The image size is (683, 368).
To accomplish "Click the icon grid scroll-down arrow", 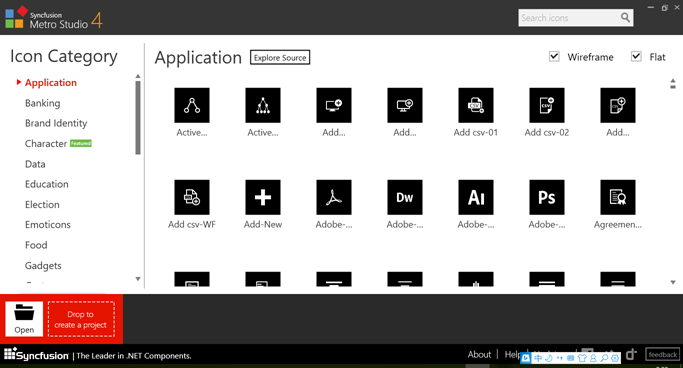I will pos(673,282).
